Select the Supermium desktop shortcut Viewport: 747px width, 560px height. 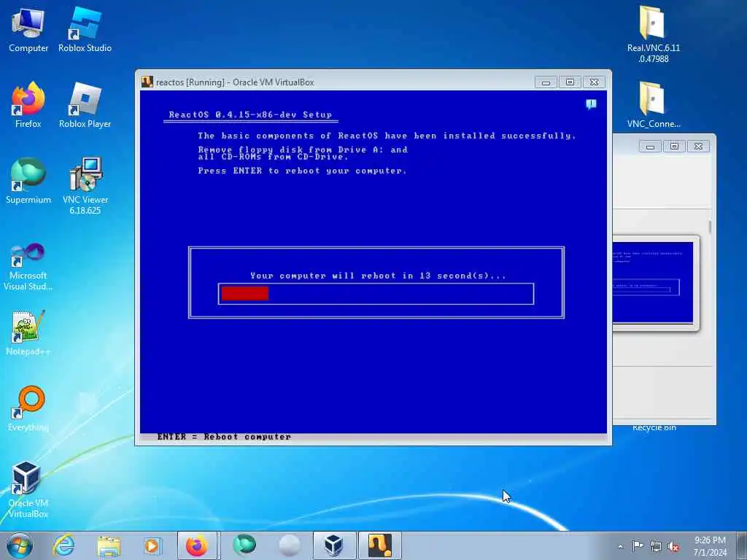[28, 181]
